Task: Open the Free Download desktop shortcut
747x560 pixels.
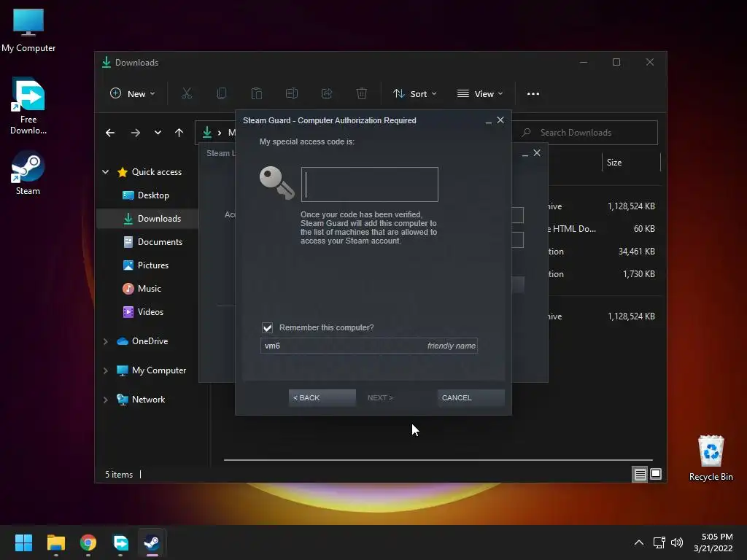Action: click(28, 106)
